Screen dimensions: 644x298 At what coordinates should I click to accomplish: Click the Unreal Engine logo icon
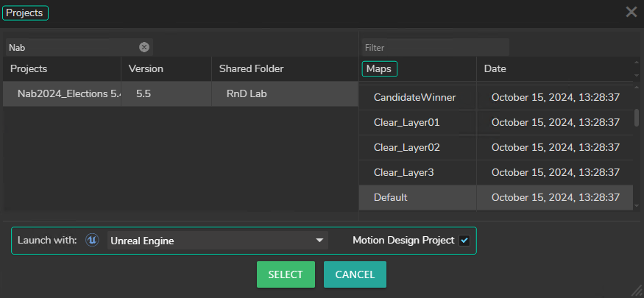pos(92,241)
